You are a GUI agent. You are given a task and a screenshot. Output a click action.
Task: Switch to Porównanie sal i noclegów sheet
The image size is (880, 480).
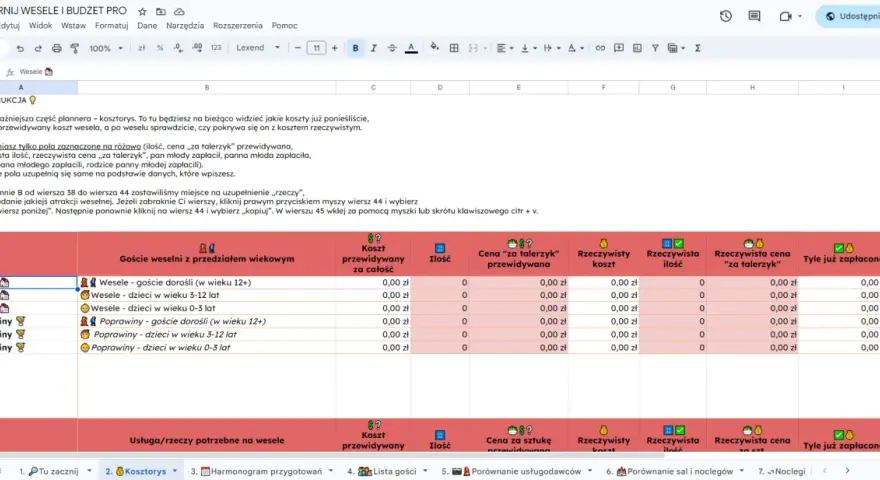[670, 472]
